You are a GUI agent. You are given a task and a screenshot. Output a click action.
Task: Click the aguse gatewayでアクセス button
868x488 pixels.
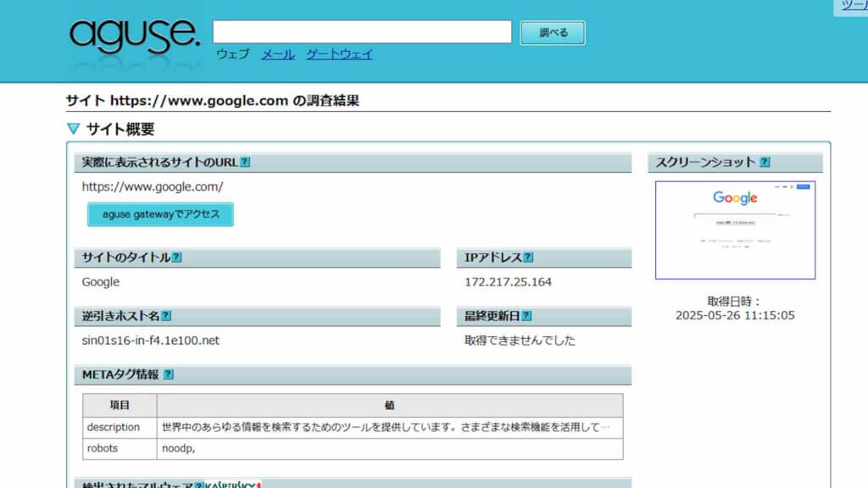160,214
